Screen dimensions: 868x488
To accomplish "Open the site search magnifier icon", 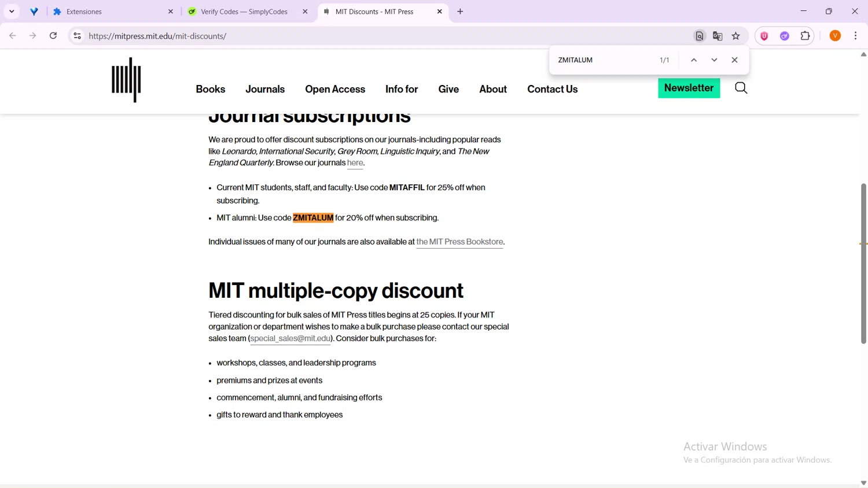I will [741, 88].
